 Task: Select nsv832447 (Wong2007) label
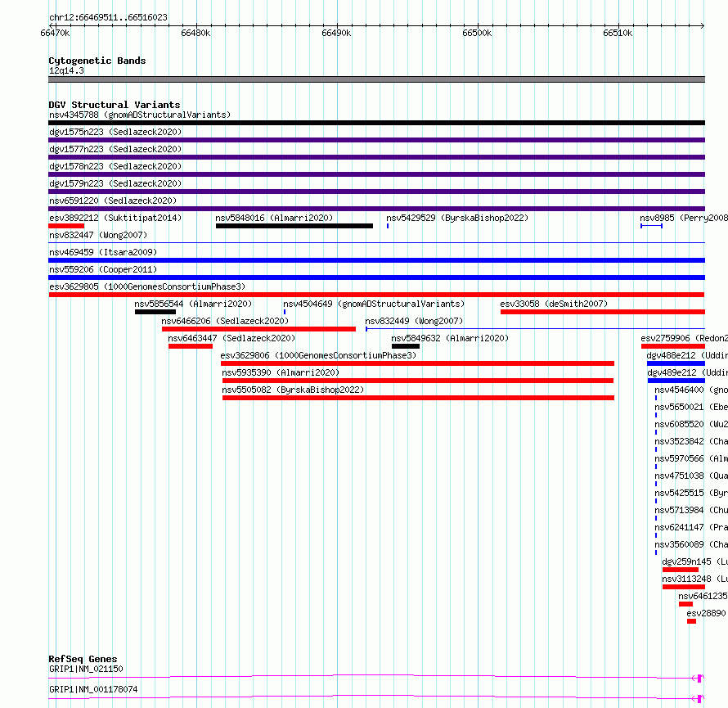(x=98, y=235)
